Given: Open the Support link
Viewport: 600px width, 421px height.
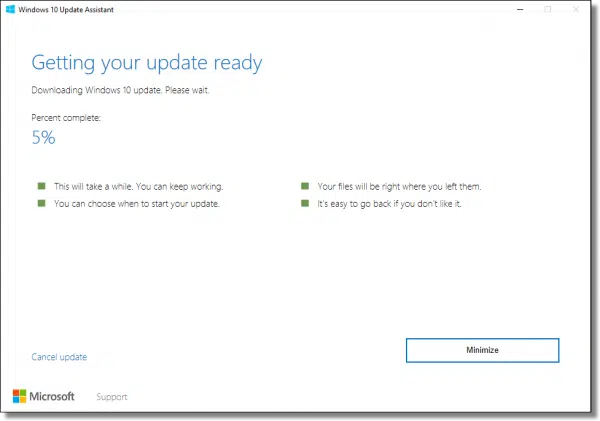Looking at the screenshot, I should point(112,397).
